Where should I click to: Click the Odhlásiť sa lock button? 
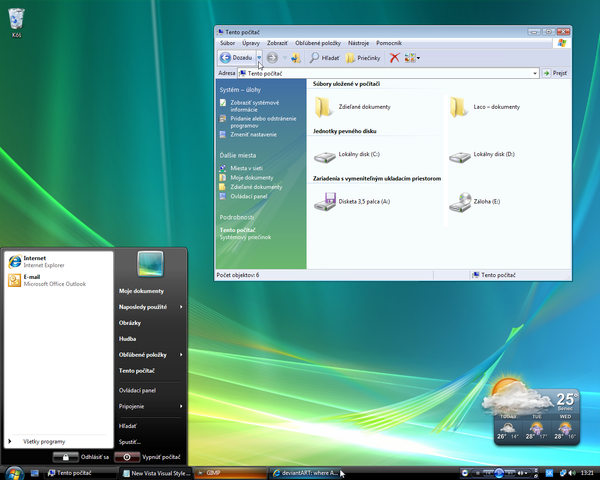(65, 457)
